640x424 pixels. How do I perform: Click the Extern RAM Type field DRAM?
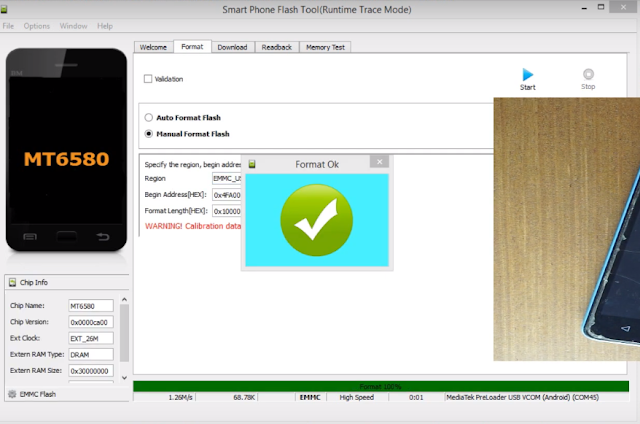pyautogui.click(x=91, y=355)
